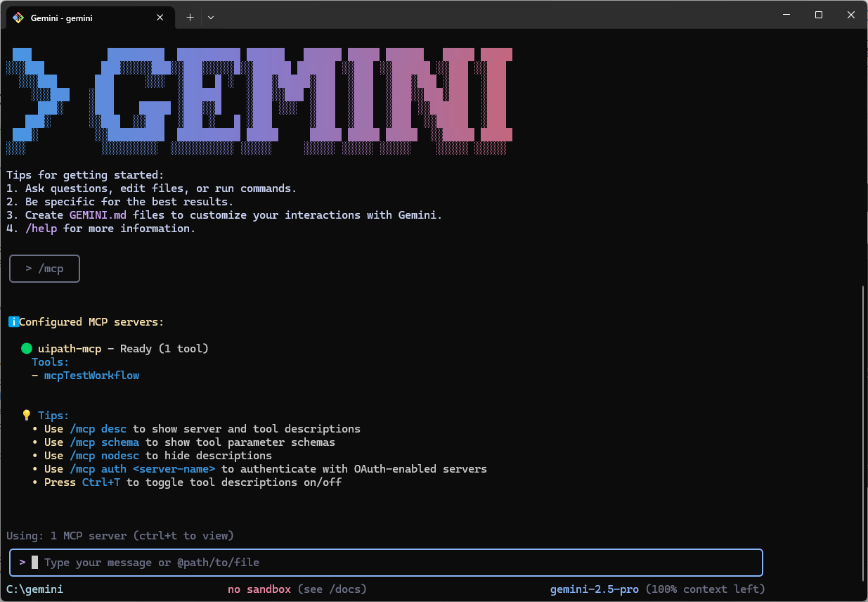Click the '/mcp schema' command text
Viewport: 868px width, 602px height.
105,442
